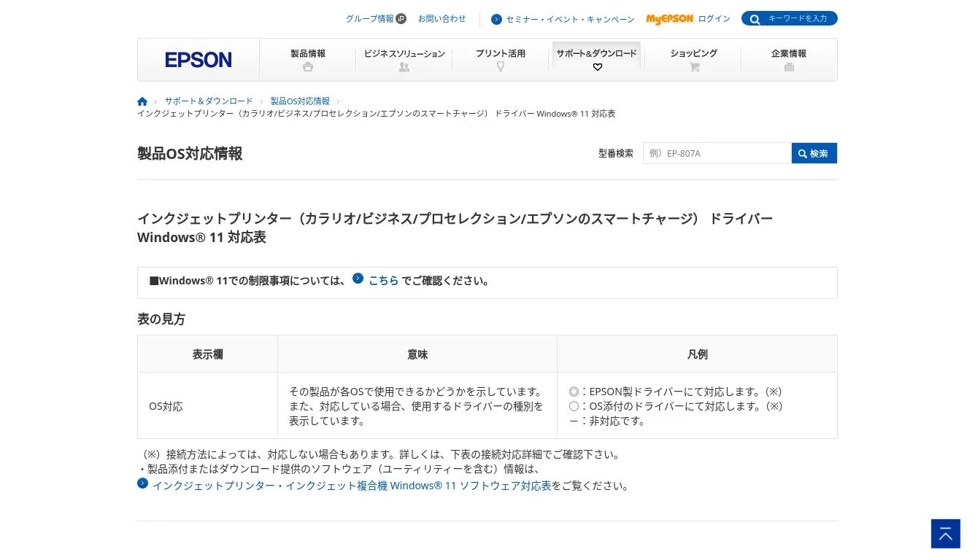Click the shopping cart icon

694,67
